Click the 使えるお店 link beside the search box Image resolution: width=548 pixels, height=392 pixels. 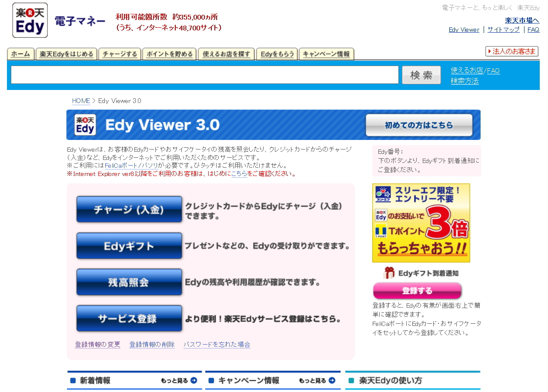(x=467, y=70)
